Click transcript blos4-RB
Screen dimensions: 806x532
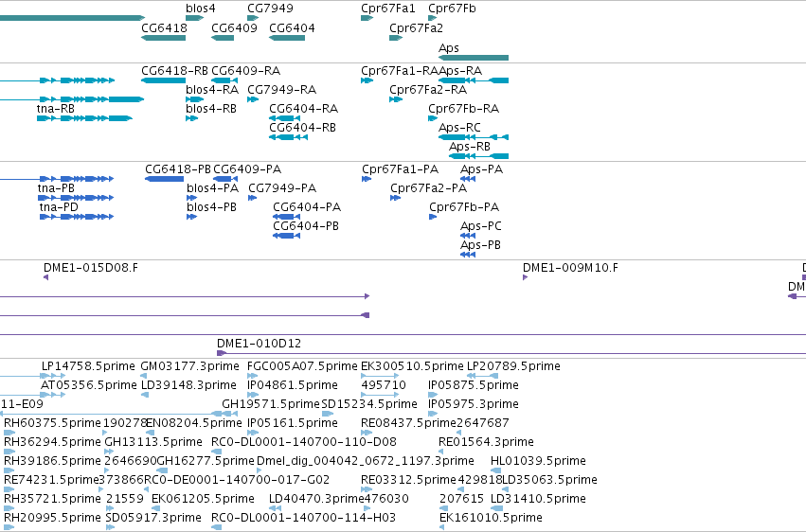191,118
